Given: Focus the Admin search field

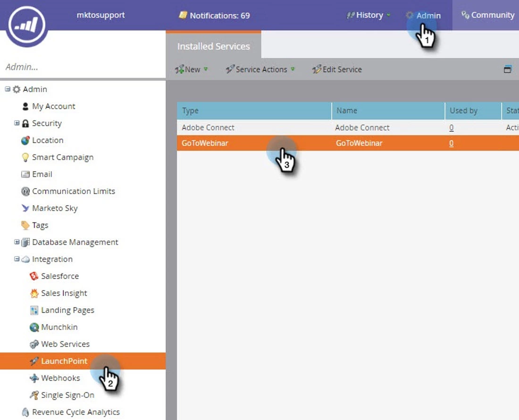Looking at the screenshot, I should [x=83, y=67].
